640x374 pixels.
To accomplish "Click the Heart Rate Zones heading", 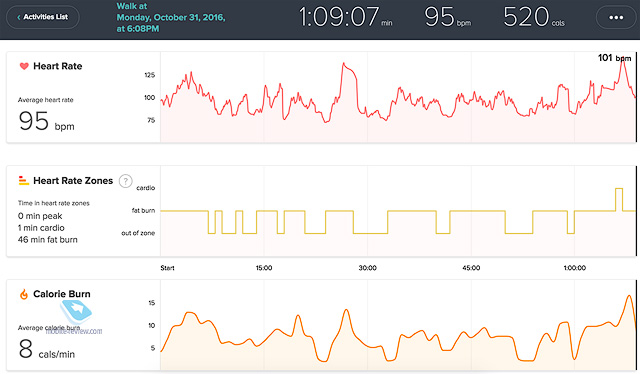I will 73,180.
